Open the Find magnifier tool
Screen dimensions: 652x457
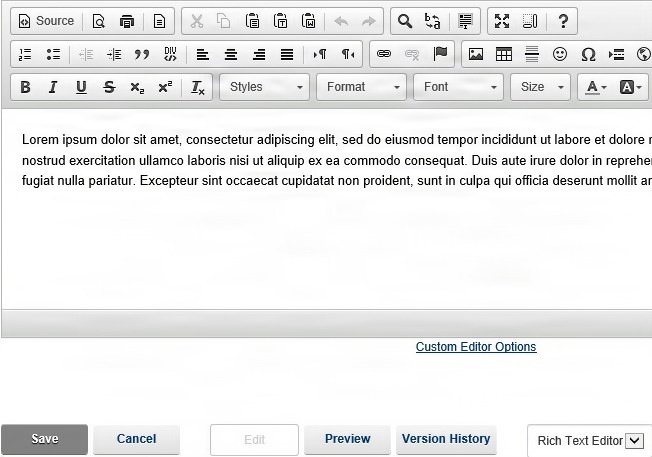tap(405, 21)
